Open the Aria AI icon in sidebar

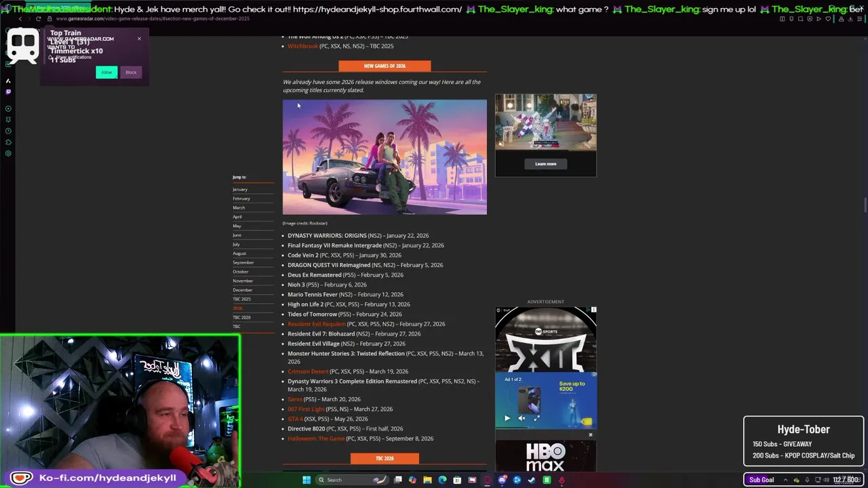coord(8,81)
